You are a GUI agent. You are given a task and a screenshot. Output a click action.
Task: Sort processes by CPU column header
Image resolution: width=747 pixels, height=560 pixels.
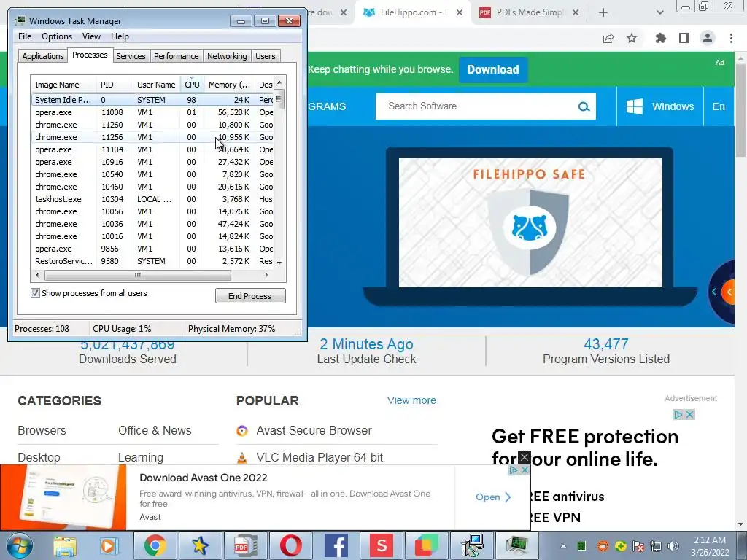pos(192,85)
